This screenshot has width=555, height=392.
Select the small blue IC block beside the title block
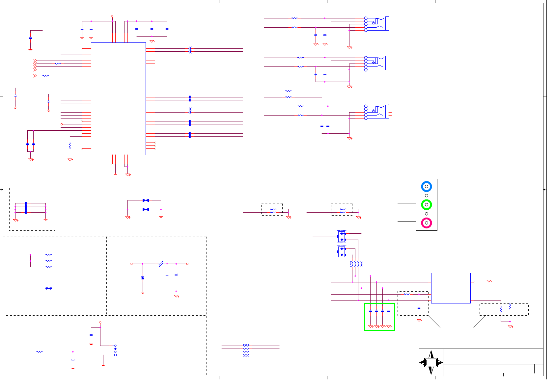pyautogui.click(x=451, y=288)
